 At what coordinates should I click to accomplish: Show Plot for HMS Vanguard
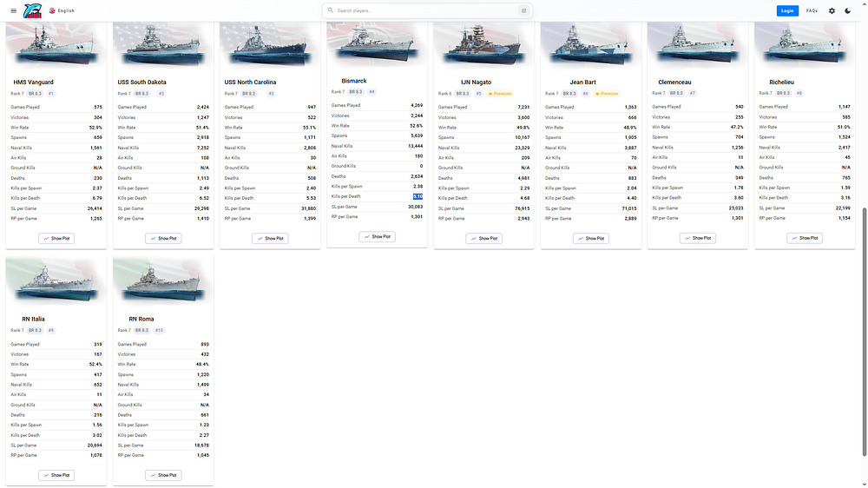coord(56,238)
